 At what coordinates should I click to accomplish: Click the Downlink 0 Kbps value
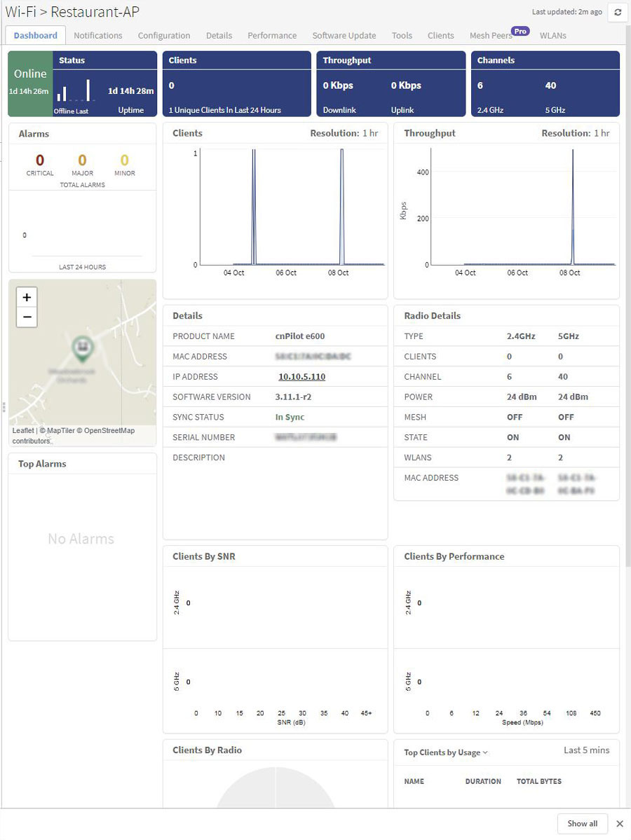click(338, 85)
